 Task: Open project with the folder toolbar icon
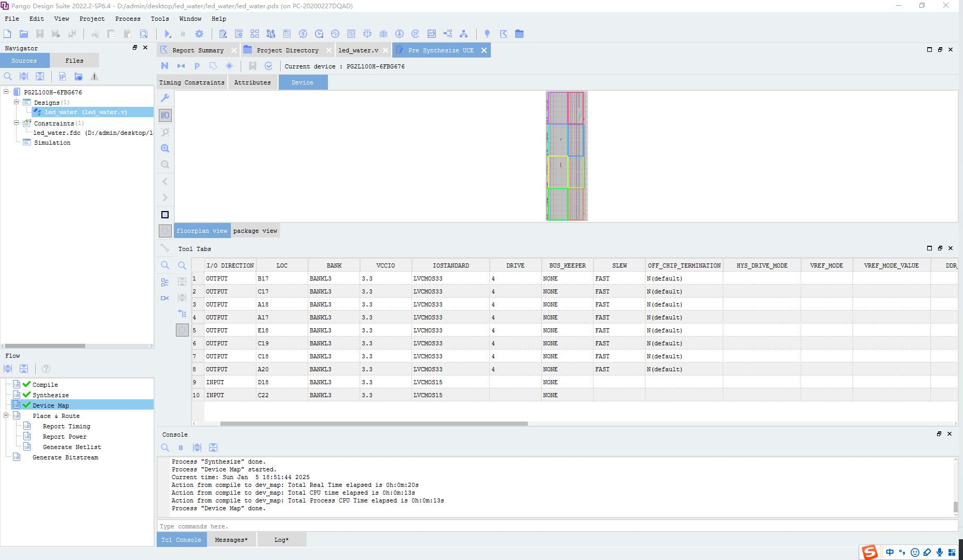point(23,34)
